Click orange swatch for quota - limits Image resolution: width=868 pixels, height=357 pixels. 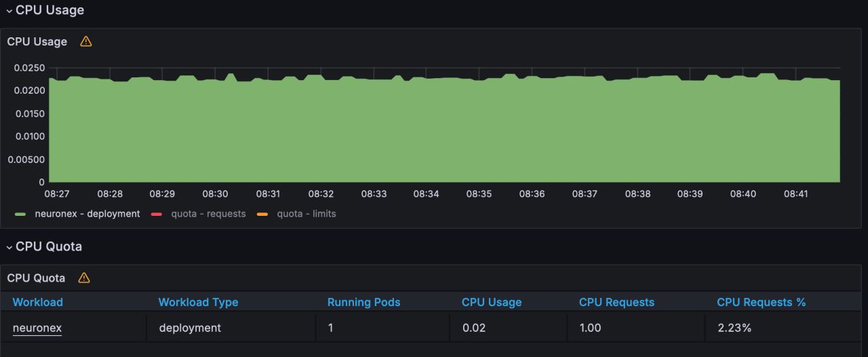(262, 214)
